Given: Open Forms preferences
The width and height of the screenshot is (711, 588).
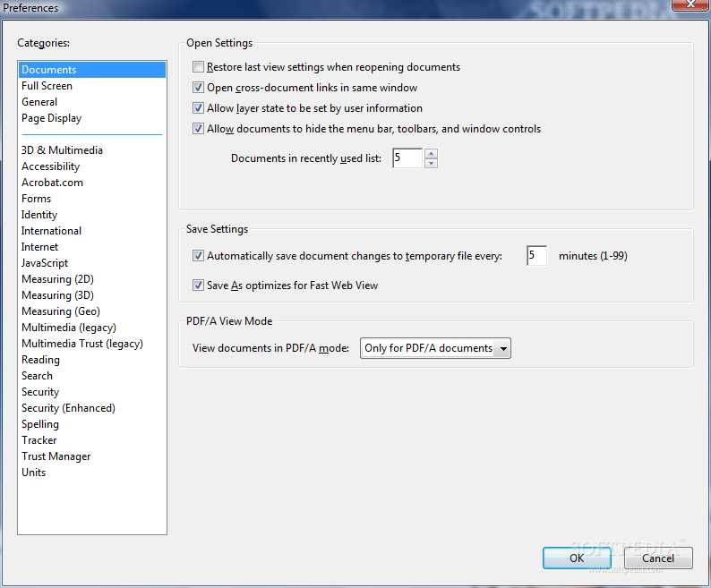Looking at the screenshot, I should pos(92,199).
